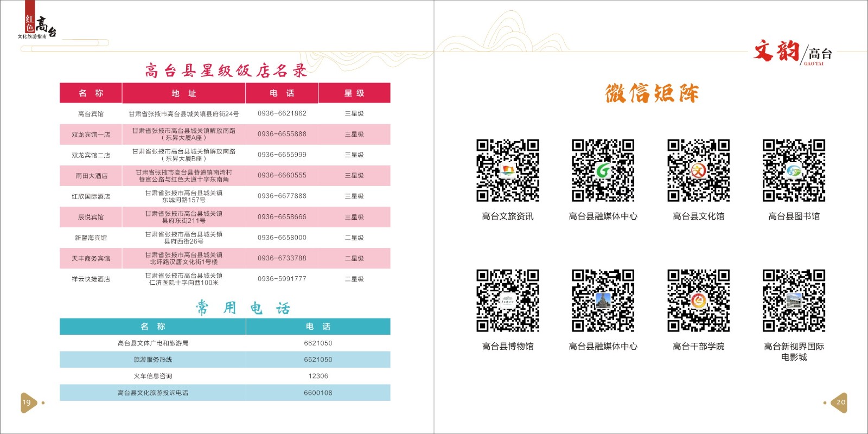The height and width of the screenshot is (434, 868).
Task: Click the 天丰商务宾馆 name cell
Action: [x=91, y=258]
